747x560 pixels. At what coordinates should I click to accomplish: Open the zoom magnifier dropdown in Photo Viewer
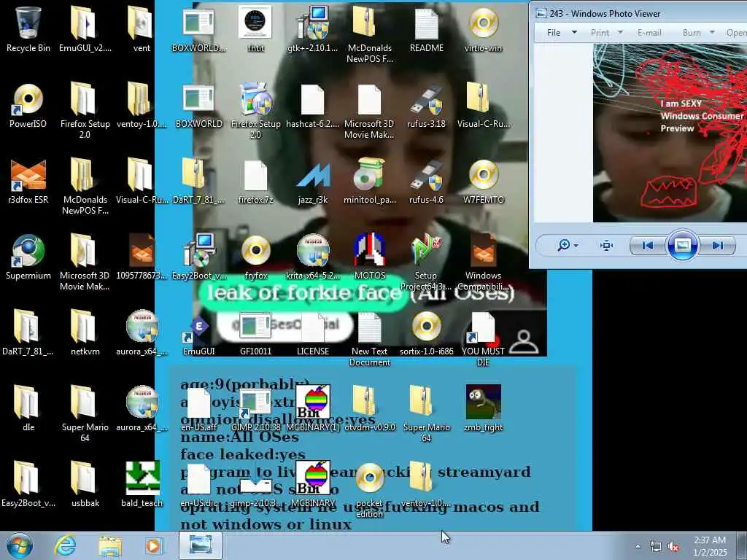[568, 245]
